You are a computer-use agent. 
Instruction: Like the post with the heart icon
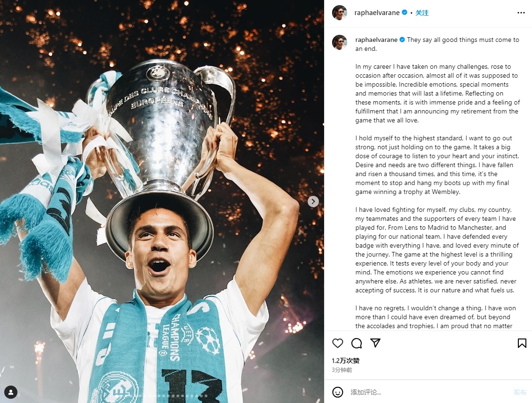coord(338,343)
